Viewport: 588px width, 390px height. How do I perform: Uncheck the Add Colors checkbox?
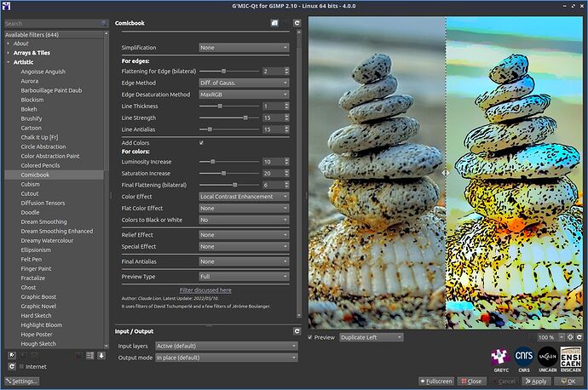[x=201, y=143]
